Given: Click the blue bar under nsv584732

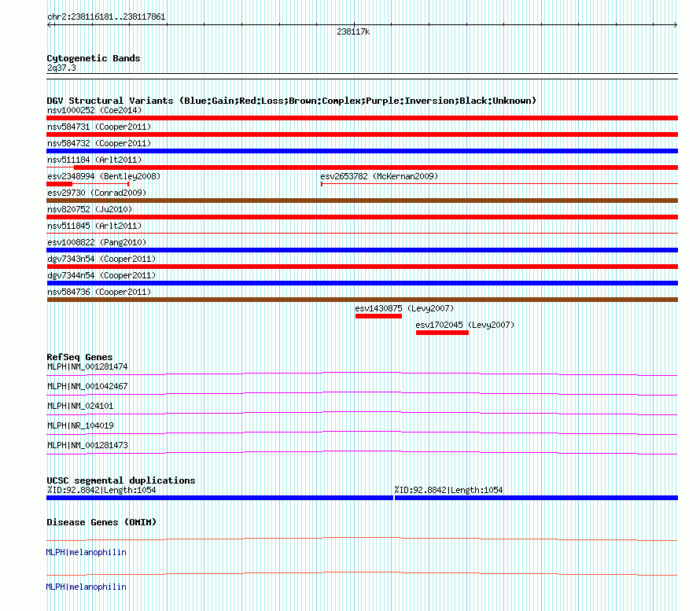Looking at the screenshot, I should [362, 151].
